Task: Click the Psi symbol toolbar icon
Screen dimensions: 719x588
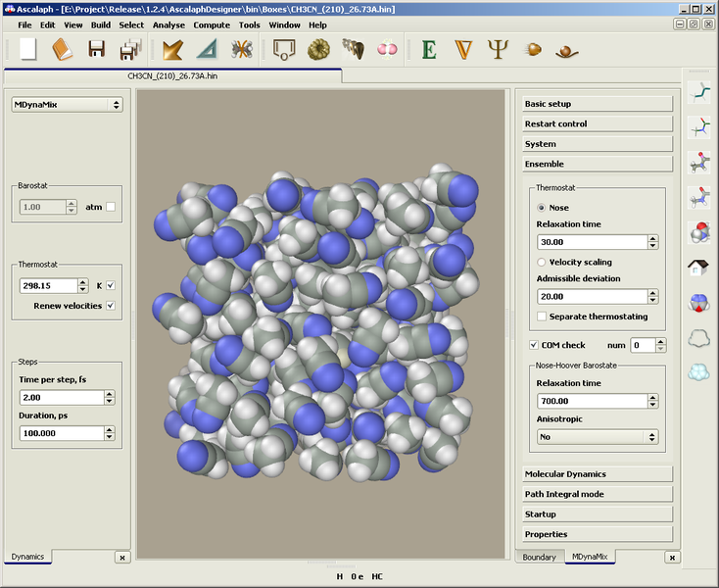Action: (500, 49)
